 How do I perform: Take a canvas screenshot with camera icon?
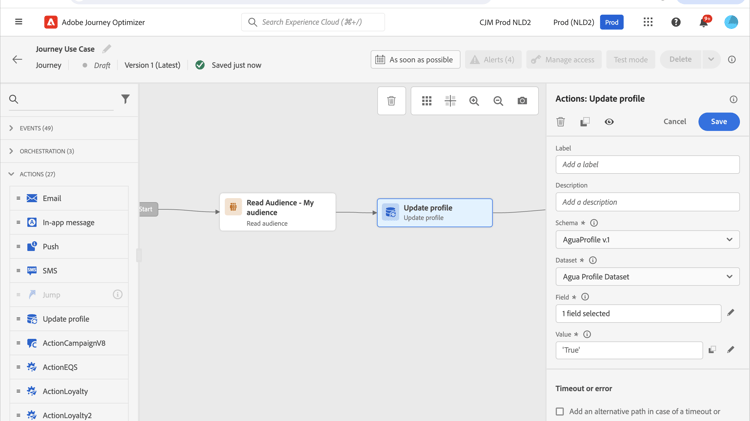[x=522, y=101]
